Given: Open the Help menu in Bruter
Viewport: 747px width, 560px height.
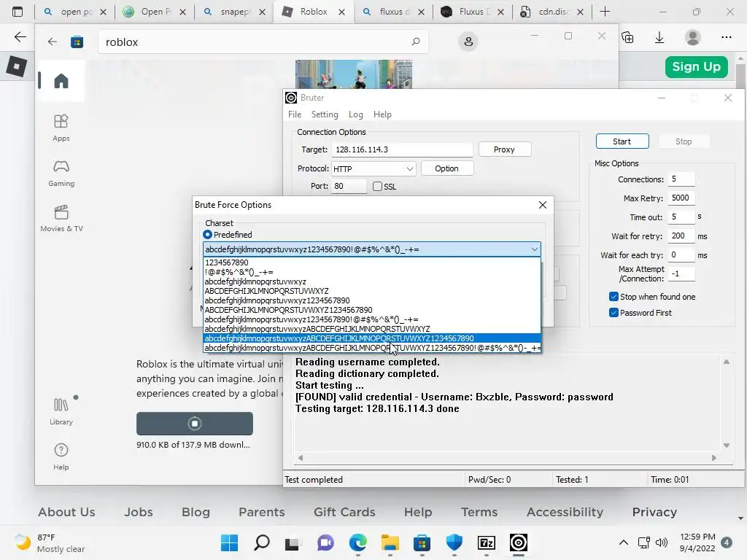Looking at the screenshot, I should tap(382, 114).
